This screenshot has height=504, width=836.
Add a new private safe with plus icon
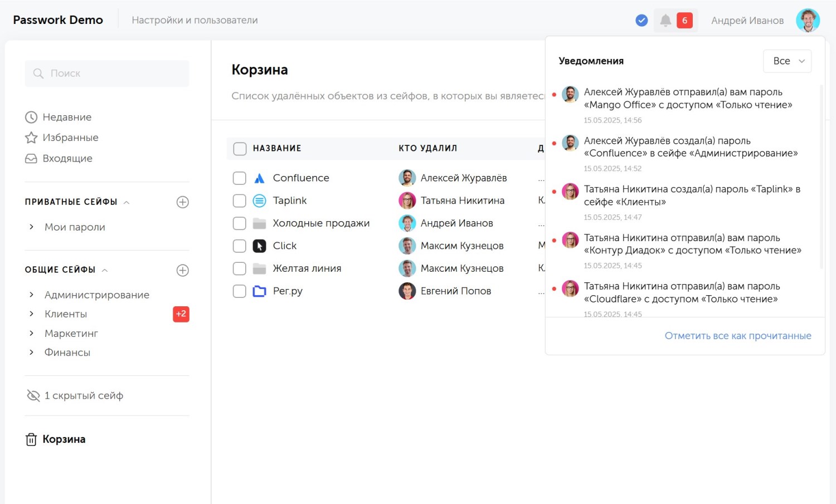point(182,202)
